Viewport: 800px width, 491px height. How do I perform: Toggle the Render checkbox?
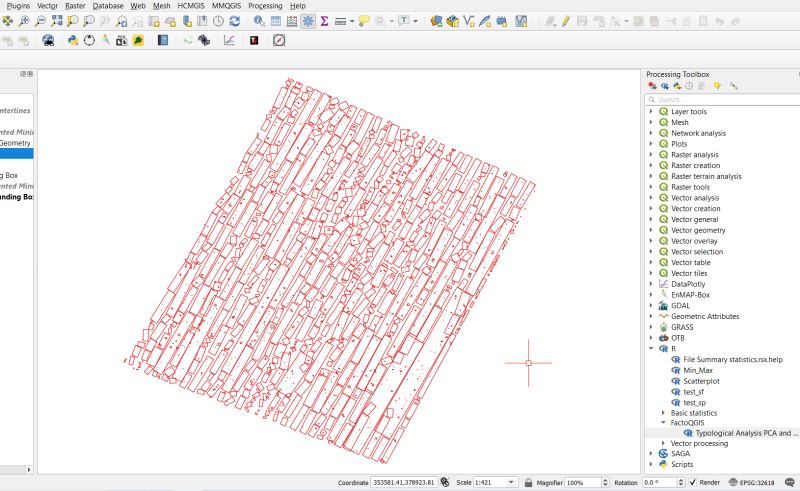(692, 482)
